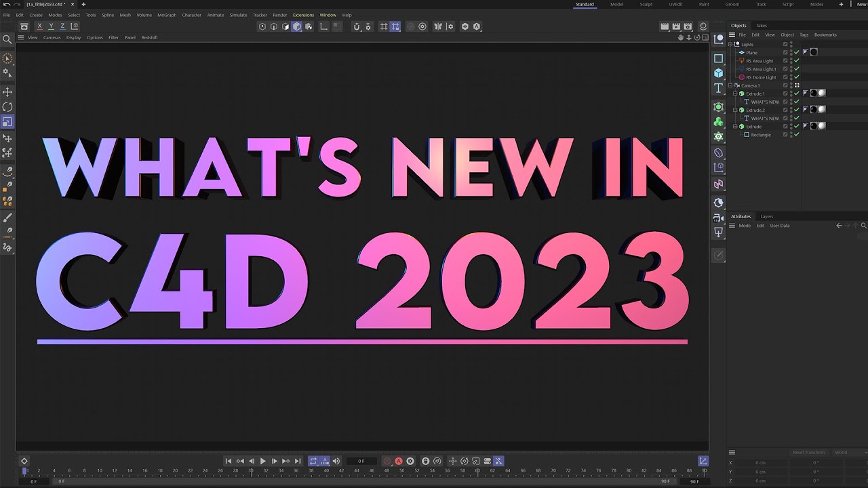868x488 pixels.
Task: Add a Cube primitive from right palette
Action: 719,73
